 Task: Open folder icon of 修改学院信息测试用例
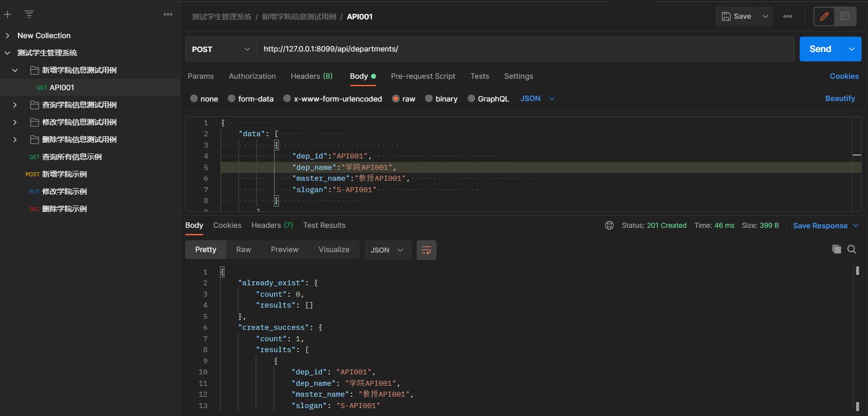tap(34, 122)
